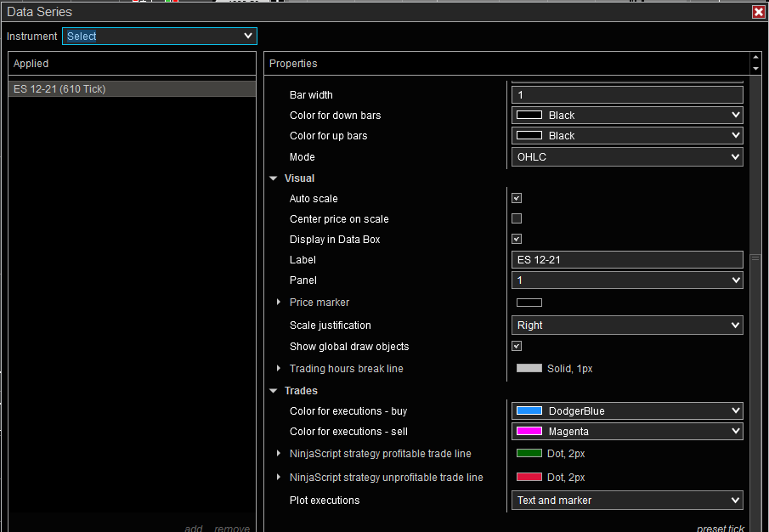
Task: Click the Bar width input field
Action: click(627, 94)
